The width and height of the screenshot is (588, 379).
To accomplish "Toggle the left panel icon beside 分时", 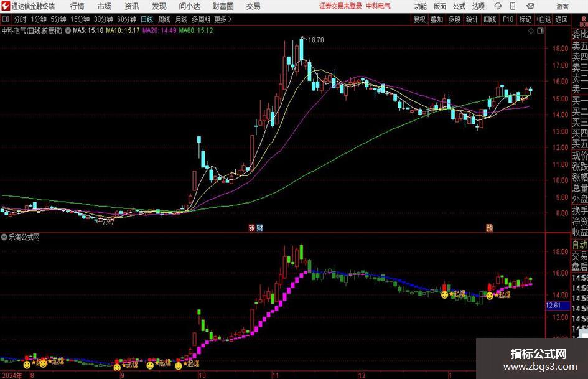I will pos(5,19).
